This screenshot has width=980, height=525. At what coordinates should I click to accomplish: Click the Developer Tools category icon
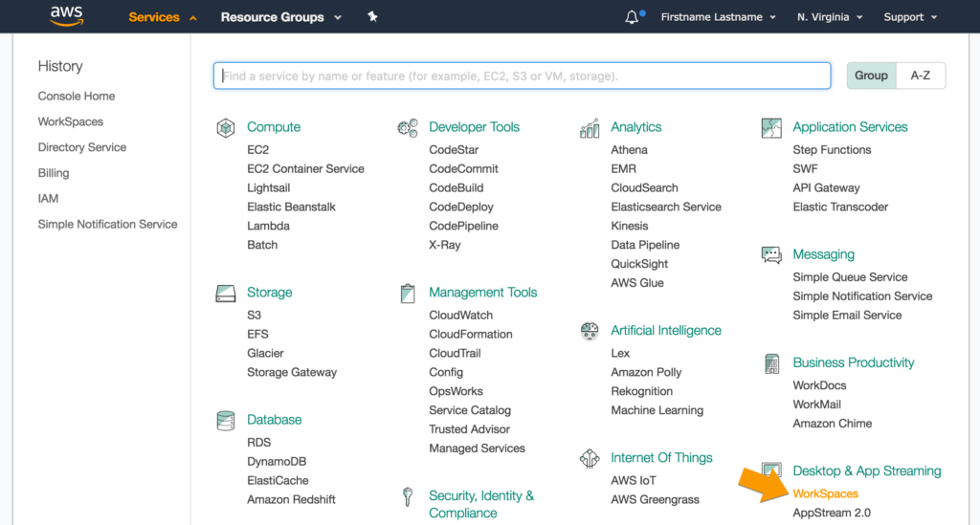(408, 128)
